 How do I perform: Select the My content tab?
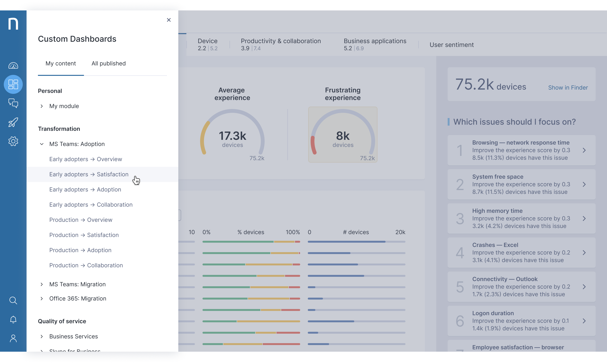click(x=61, y=64)
